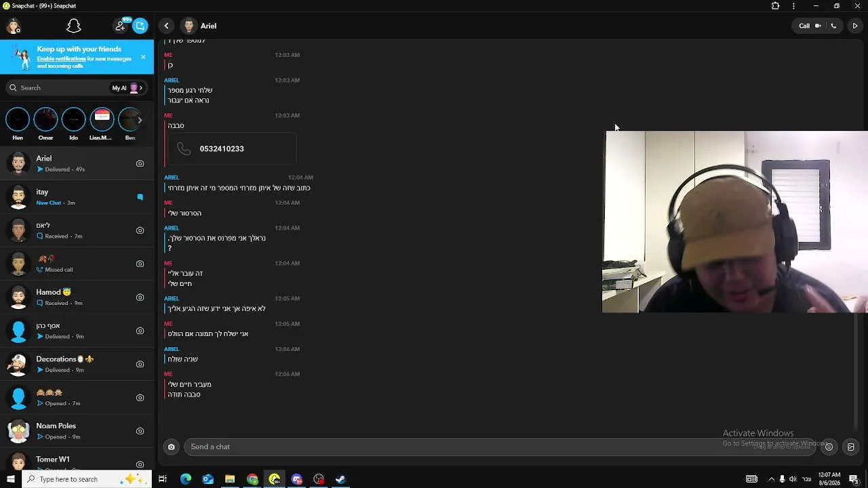View Ido's story
This screenshot has width=868, height=488.
pyautogui.click(x=73, y=124)
